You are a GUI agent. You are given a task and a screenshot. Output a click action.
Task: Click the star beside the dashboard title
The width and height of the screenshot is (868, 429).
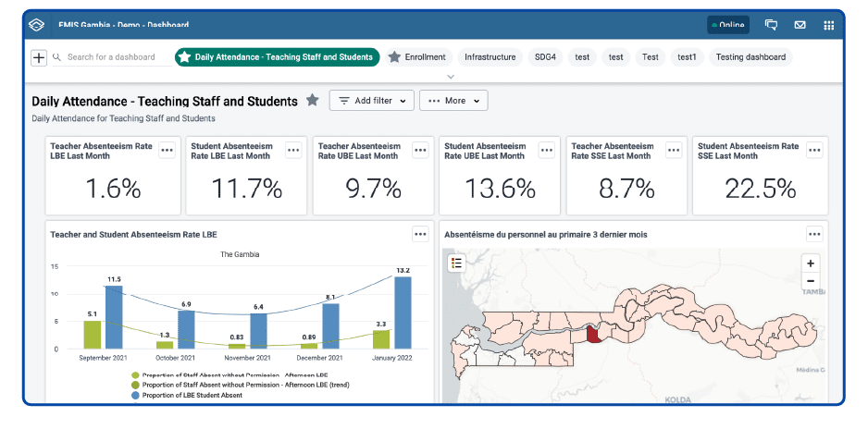[313, 100]
